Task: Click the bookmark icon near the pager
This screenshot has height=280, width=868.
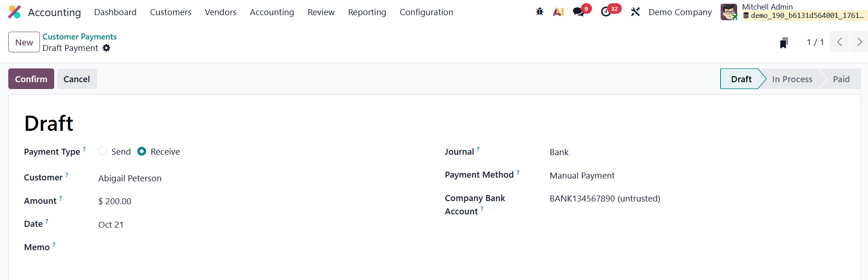Action: click(784, 43)
